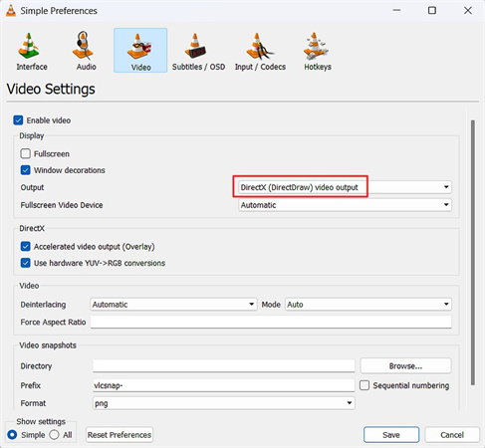
Task: Click the vertical scrollbar of settings
Action: pyautogui.click(x=473, y=252)
